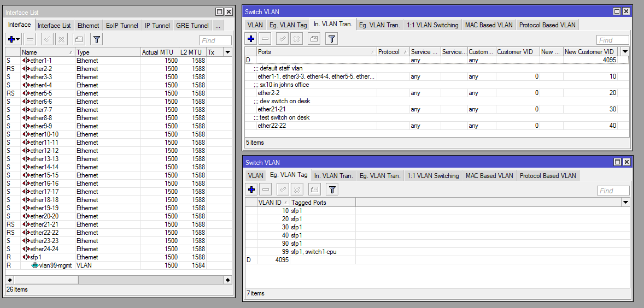The width and height of the screenshot is (644, 308).
Task: Click Comment button in upper Switch VLAN window
Action: click(314, 39)
